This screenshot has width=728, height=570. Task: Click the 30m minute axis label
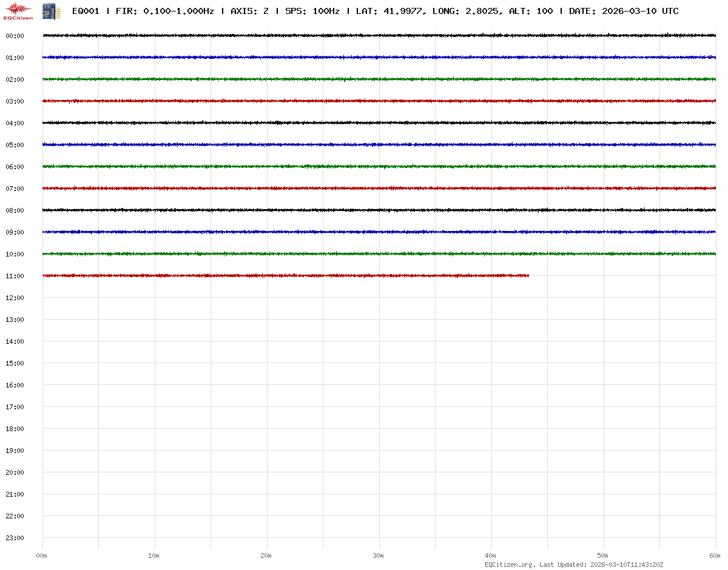click(379, 555)
